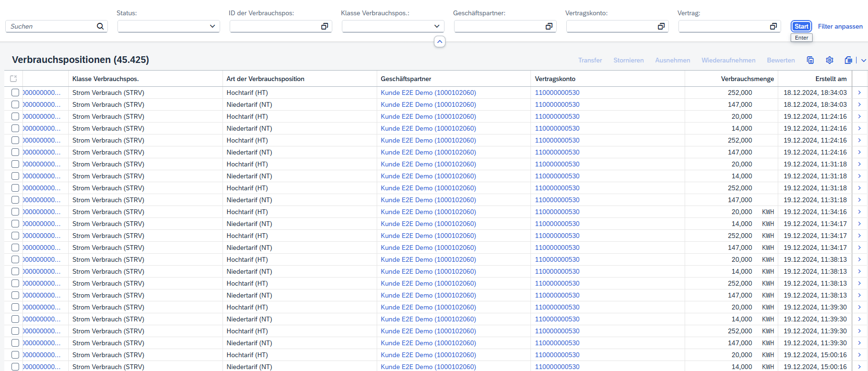Viewport: 868px width, 371px height.
Task: Sort by Verbrauchsmenge column header
Action: coord(747,79)
